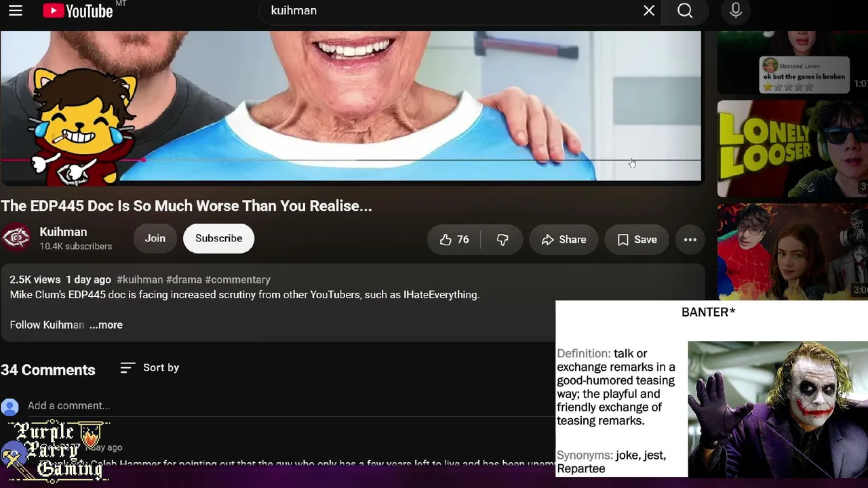
Task: Share the EDP445 doc video
Action: [564, 239]
